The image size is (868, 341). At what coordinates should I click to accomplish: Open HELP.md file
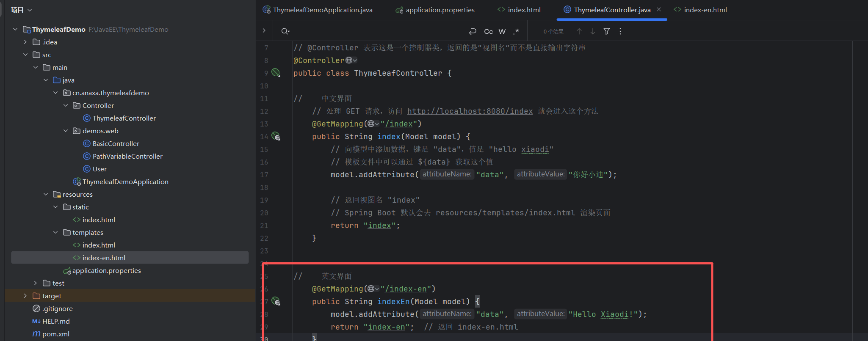(x=51, y=321)
